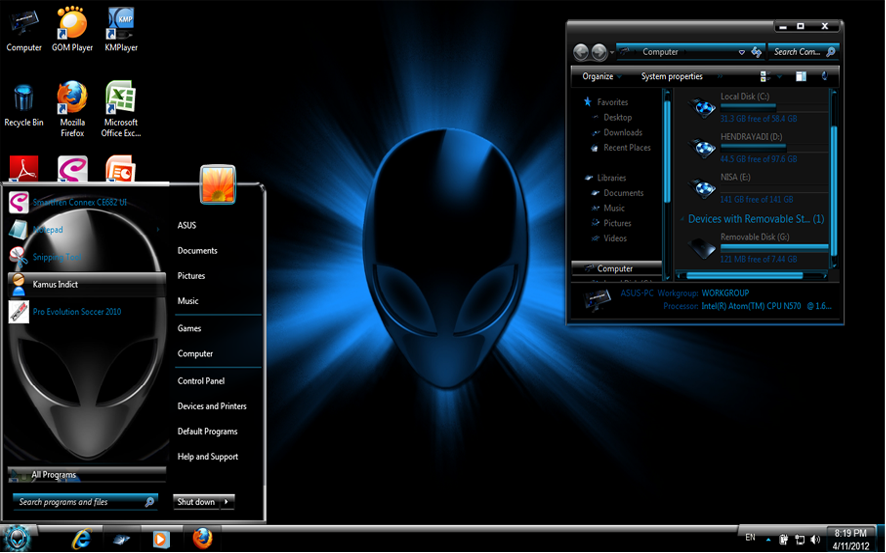Open the Computer desktop icon
Viewport: 886px width, 553px height.
(24, 29)
